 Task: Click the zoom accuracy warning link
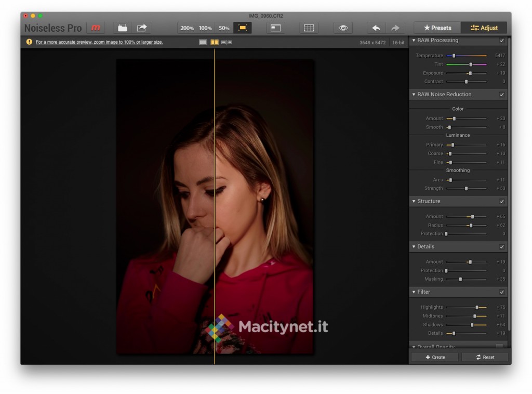tap(99, 42)
